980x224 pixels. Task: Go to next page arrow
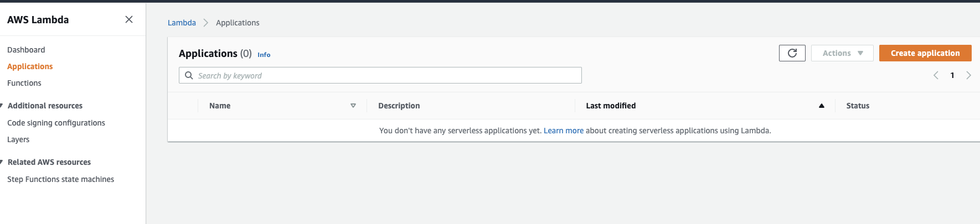point(968,75)
